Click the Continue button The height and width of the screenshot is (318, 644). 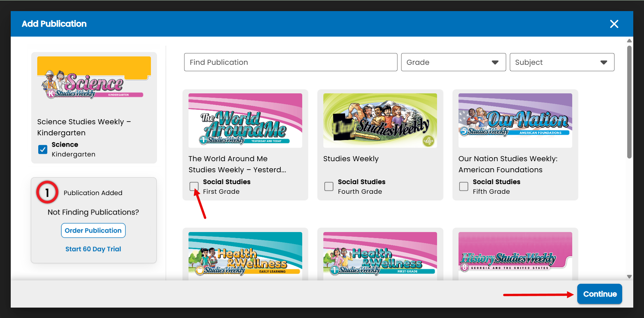click(x=600, y=294)
